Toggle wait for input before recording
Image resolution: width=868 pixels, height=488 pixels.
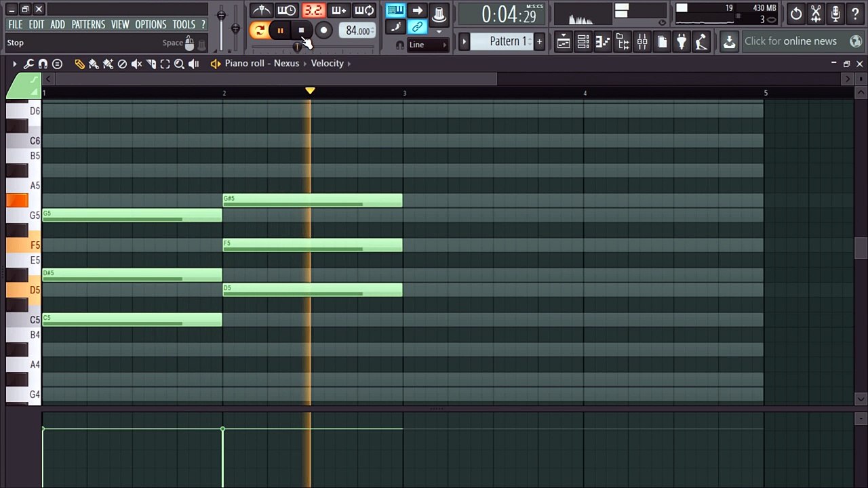(x=287, y=10)
